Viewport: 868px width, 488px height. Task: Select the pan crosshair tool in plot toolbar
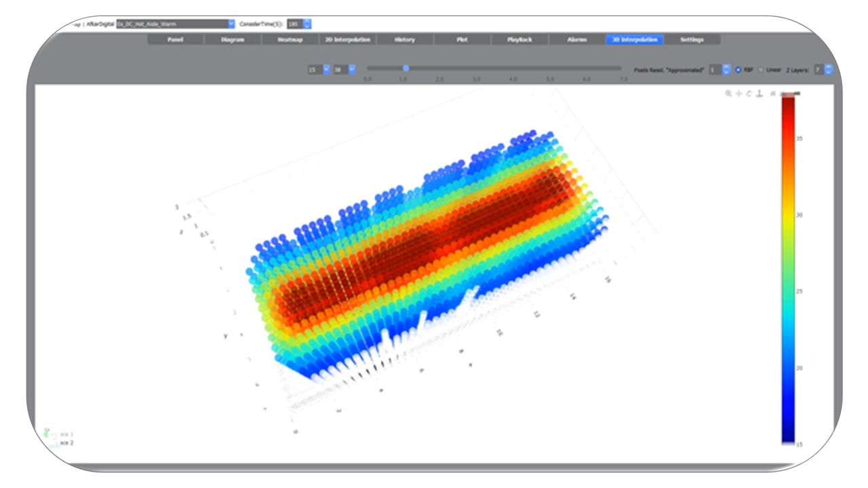(738, 94)
